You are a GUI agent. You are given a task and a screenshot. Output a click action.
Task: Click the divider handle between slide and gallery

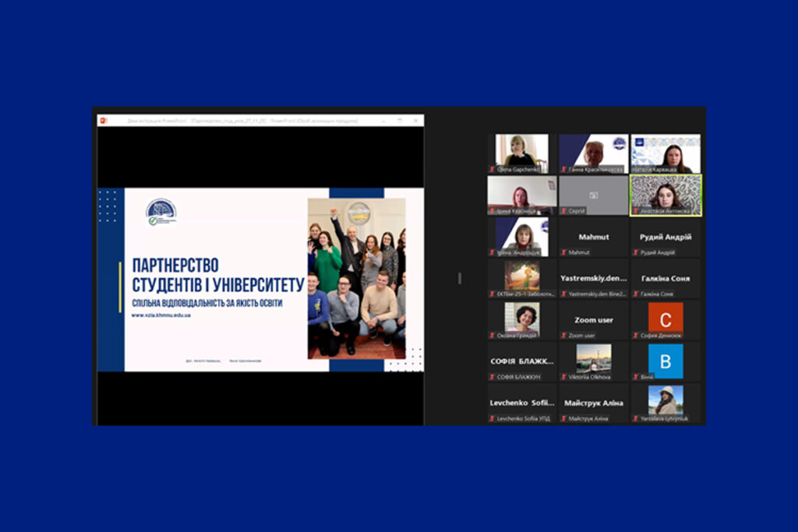click(x=460, y=278)
